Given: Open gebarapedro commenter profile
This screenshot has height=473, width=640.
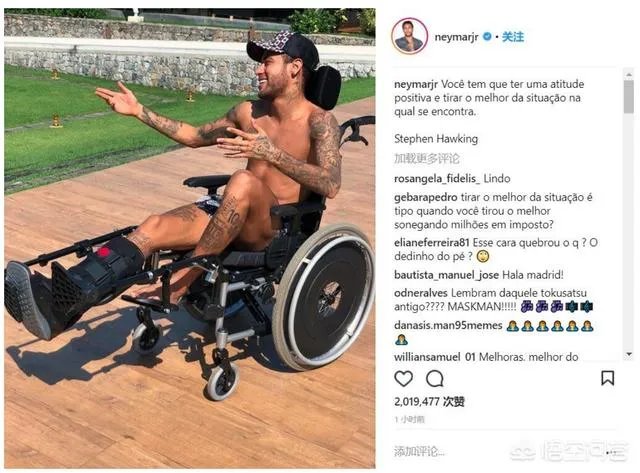Looking at the screenshot, I should (x=425, y=198).
